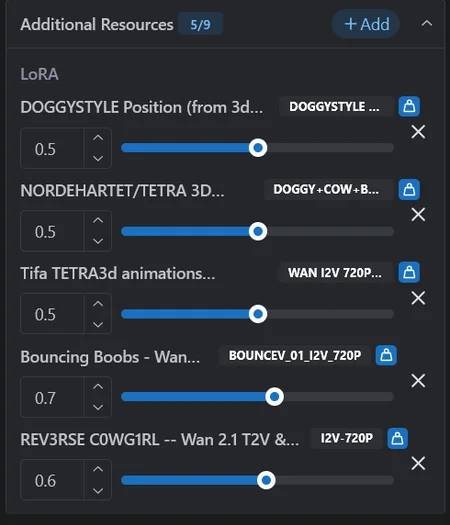Click the I2V-720P version badge
Viewport: 450px width, 525px height.
coord(347,438)
